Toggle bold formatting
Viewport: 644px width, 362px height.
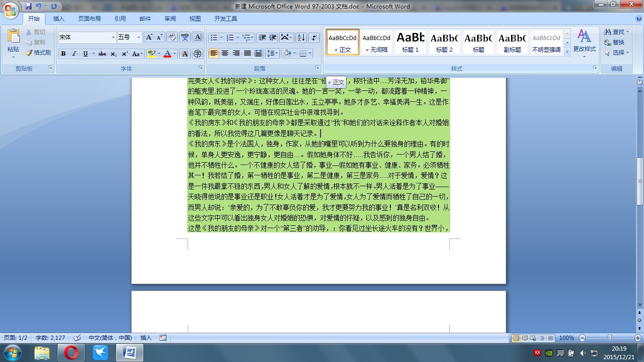(x=63, y=54)
